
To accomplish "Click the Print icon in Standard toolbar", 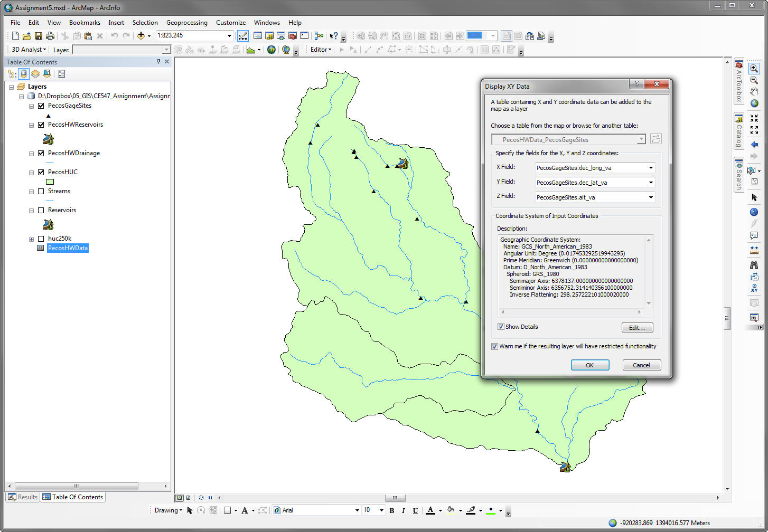I will [50, 36].
